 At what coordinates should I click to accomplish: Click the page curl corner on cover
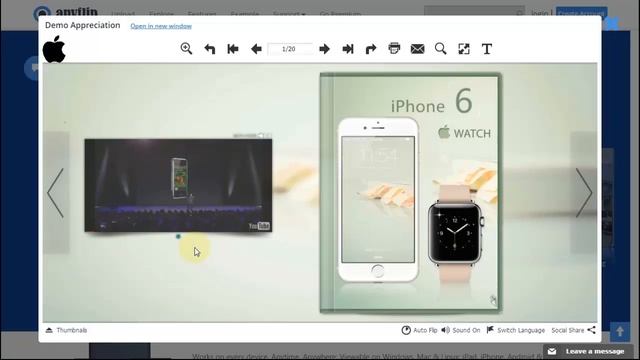click(493, 300)
